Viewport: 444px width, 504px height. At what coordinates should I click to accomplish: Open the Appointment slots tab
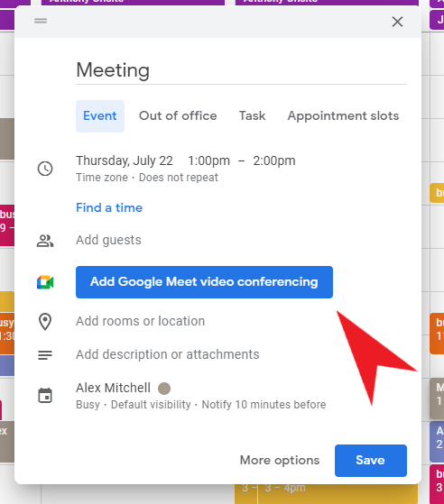coord(343,116)
